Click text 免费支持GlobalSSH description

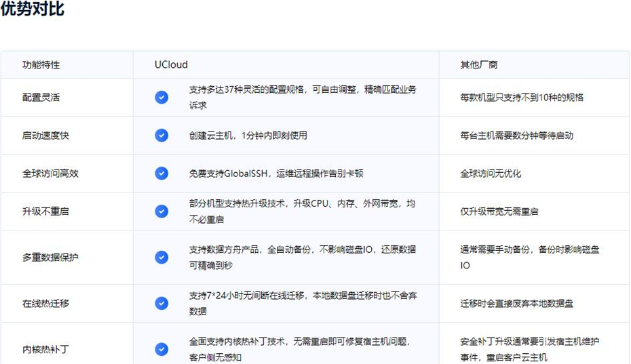(x=276, y=174)
